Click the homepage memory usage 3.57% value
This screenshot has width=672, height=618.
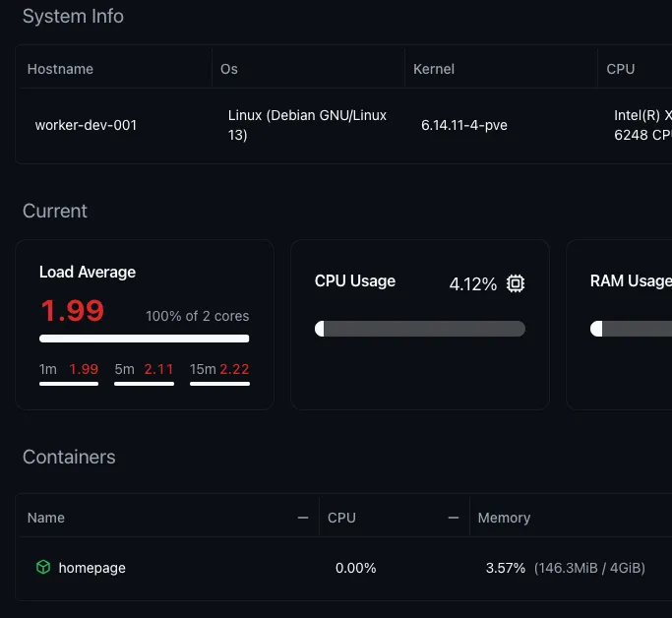[x=506, y=568]
